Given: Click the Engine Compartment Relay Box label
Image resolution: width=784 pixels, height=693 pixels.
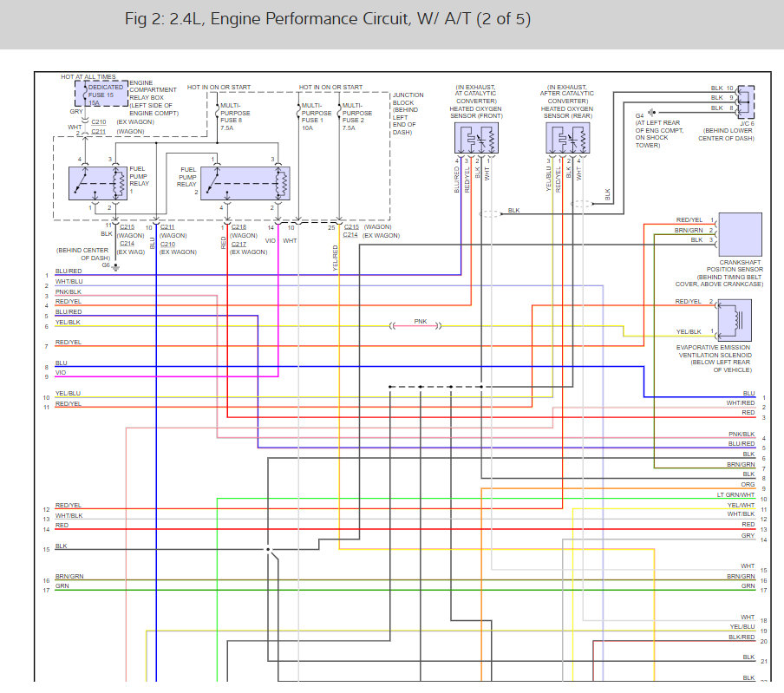Looking at the screenshot, I should click(x=154, y=98).
